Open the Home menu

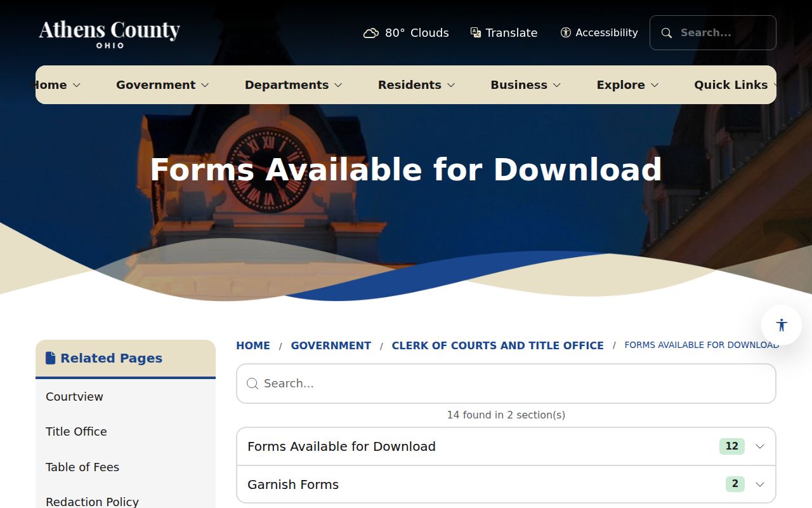pyautogui.click(x=56, y=85)
